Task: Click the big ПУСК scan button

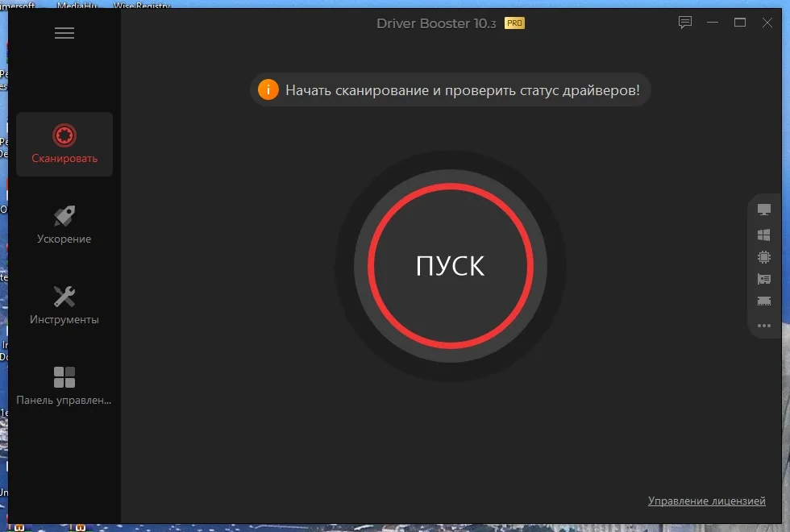Action: 451,265
